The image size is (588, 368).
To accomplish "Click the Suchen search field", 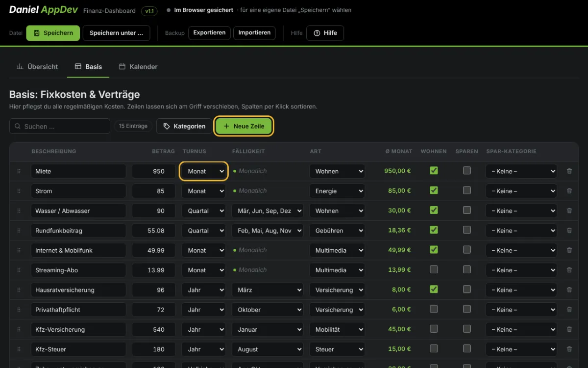I will pyautogui.click(x=60, y=126).
